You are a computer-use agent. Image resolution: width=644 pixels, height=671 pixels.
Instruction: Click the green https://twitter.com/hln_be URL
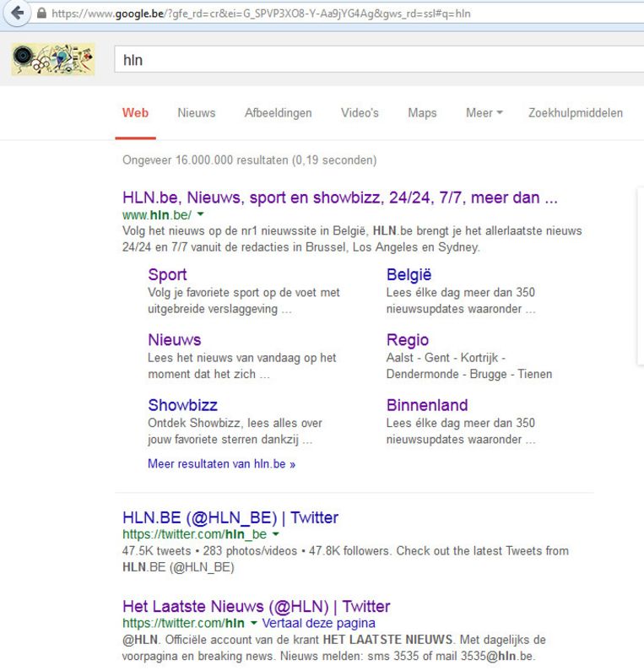tap(195, 534)
